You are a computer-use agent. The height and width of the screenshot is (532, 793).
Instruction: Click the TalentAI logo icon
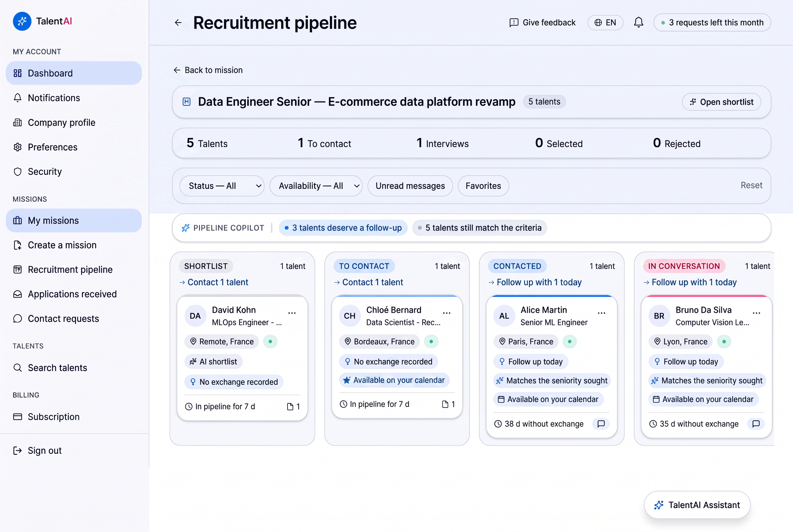(22, 21)
